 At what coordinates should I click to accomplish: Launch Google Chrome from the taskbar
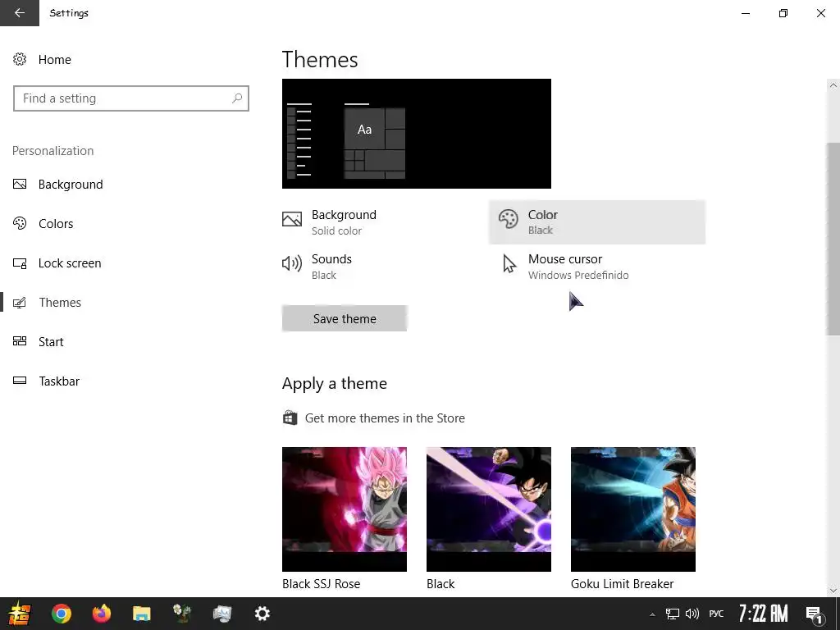tap(62, 614)
